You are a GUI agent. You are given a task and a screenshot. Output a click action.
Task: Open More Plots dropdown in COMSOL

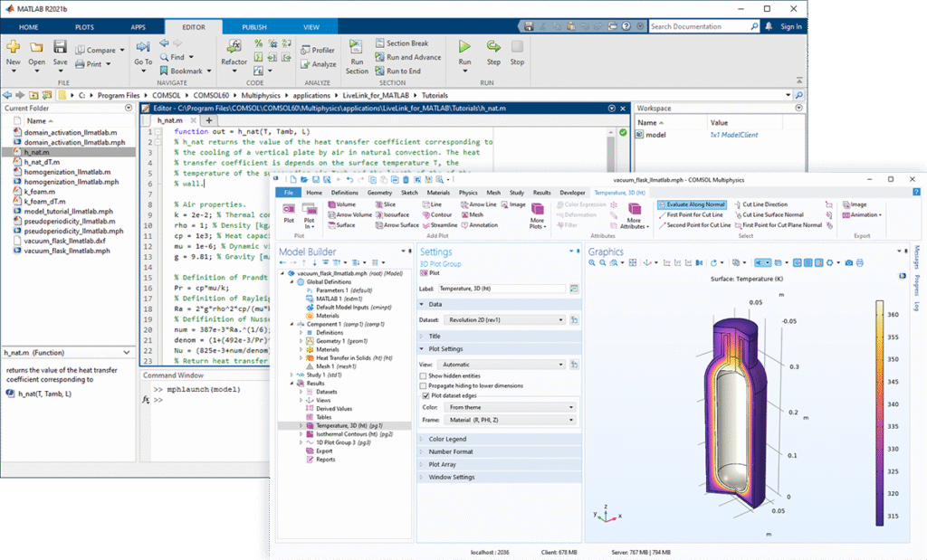[537, 215]
